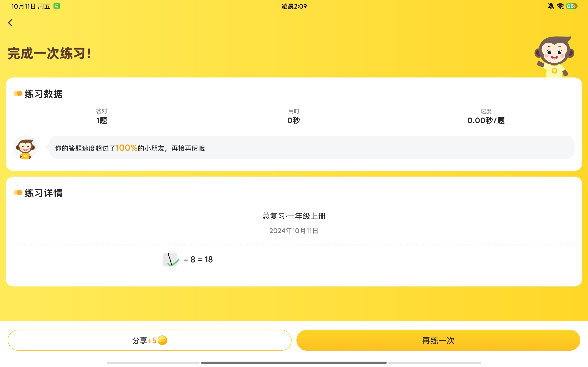
Task: Click the green app badge next to date
Action: pos(57,6)
